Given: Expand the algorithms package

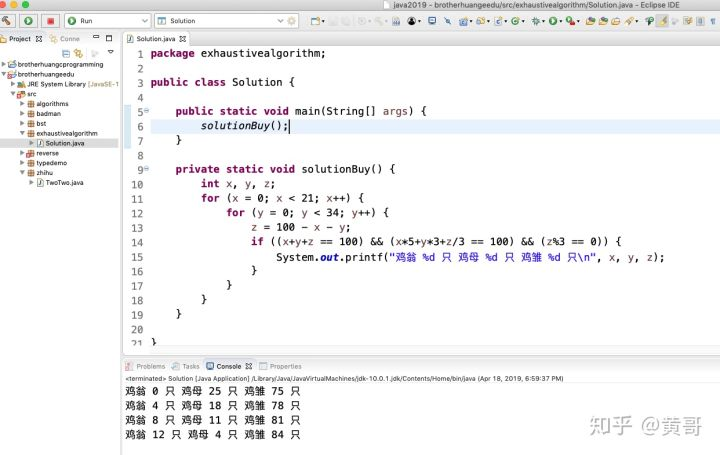Looking at the screenshot, I should [x=22, y=104].
